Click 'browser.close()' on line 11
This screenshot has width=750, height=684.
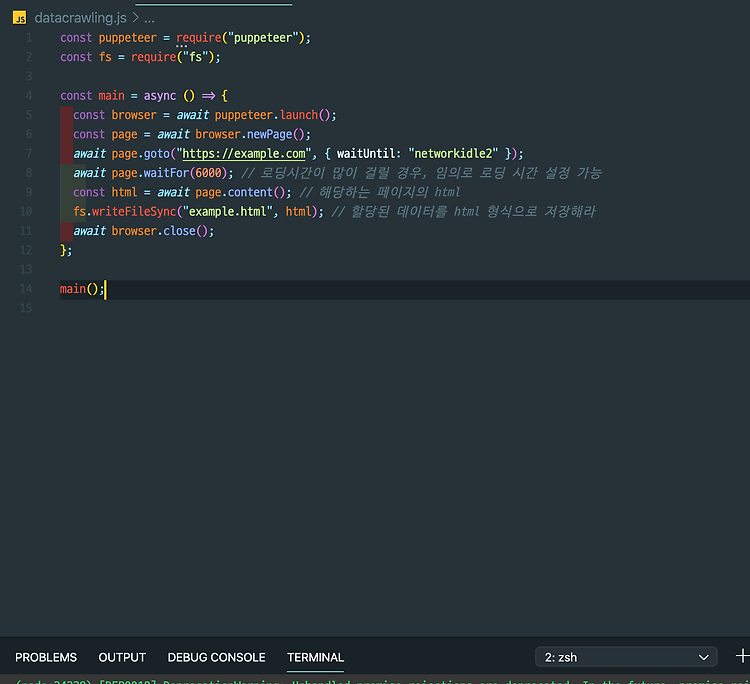[160, 231]
